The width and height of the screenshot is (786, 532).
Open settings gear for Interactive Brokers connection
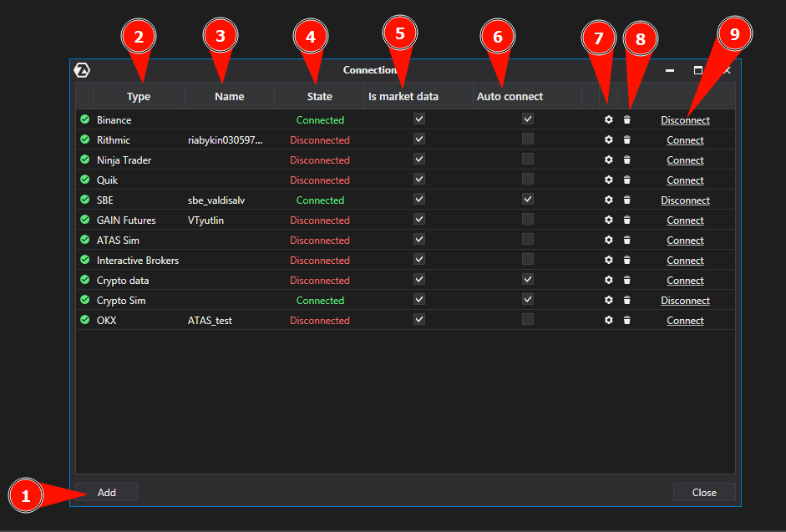pyautogui.click(x=609, y=260)
